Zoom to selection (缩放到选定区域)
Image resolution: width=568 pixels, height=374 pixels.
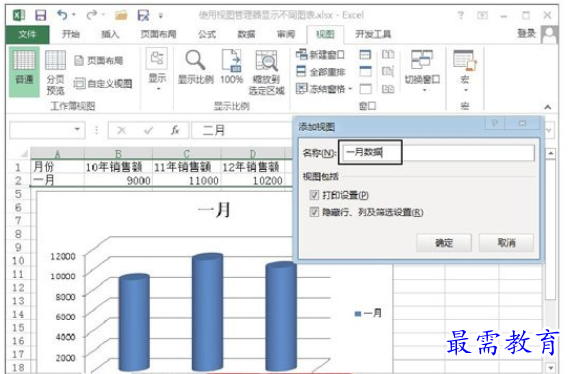267,72
